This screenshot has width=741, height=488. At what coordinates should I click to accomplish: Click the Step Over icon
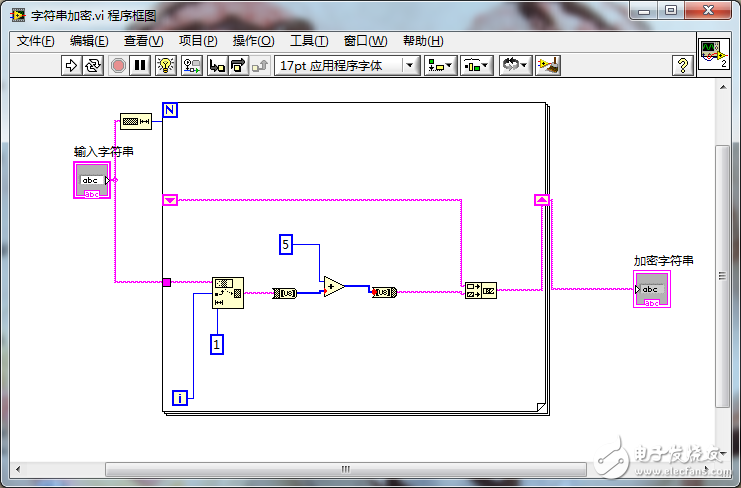238,65
